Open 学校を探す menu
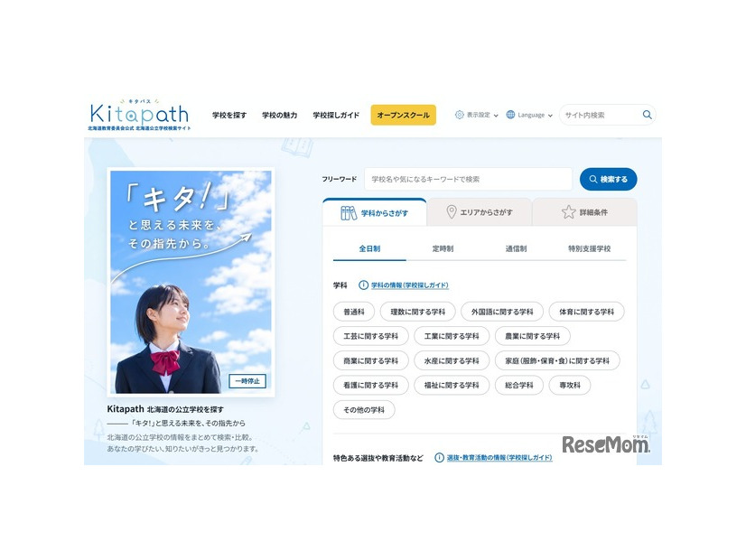This screenshot has width=746, height=560. click(x=229, y=115)
